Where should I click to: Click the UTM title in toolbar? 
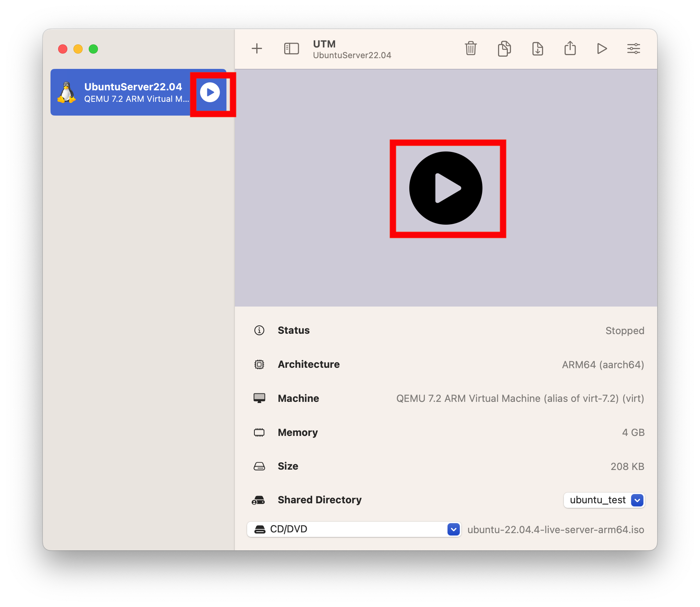point(324,44)
